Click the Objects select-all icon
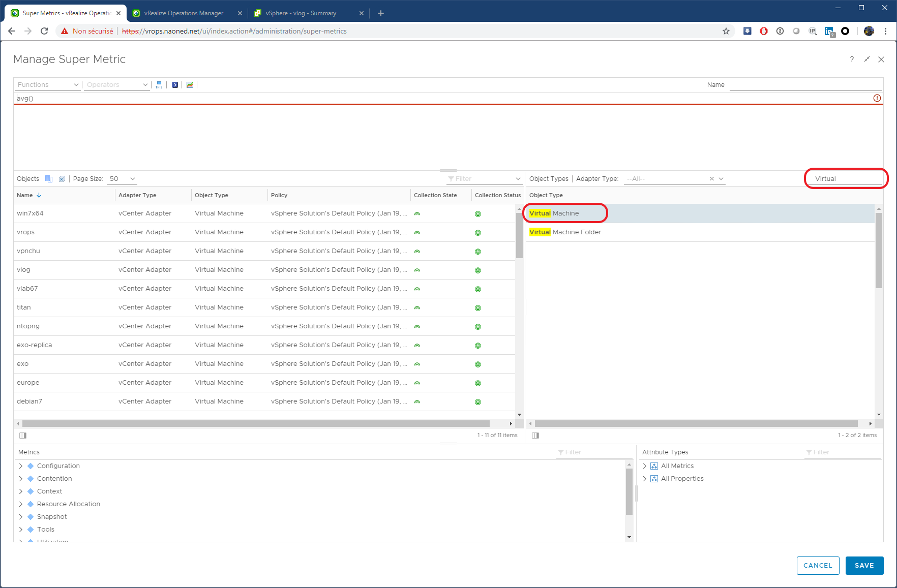This screenshot has height=588, width=897. (x=49, y=179)
